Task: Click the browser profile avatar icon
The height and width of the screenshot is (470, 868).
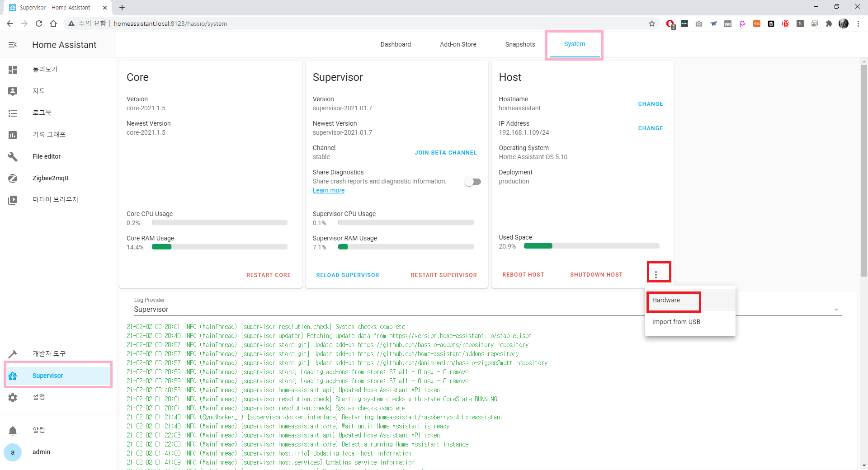Action: click(x=844, y=23)
